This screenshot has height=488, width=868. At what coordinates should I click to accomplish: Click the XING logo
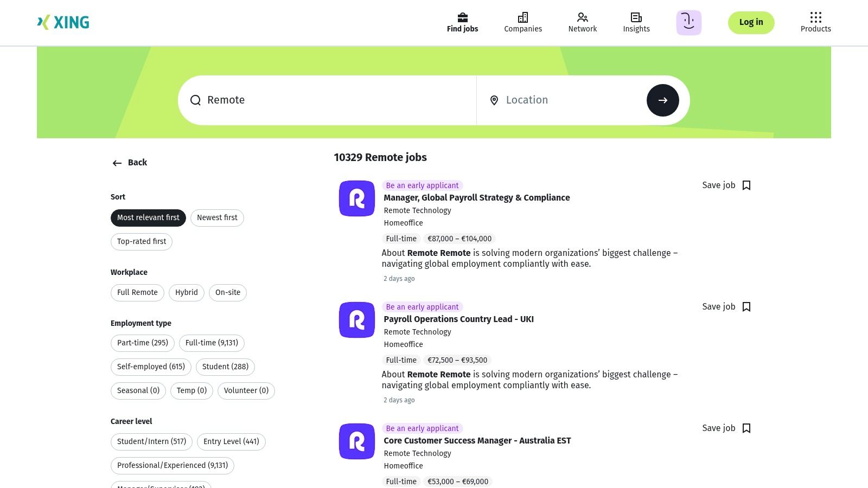63,22
